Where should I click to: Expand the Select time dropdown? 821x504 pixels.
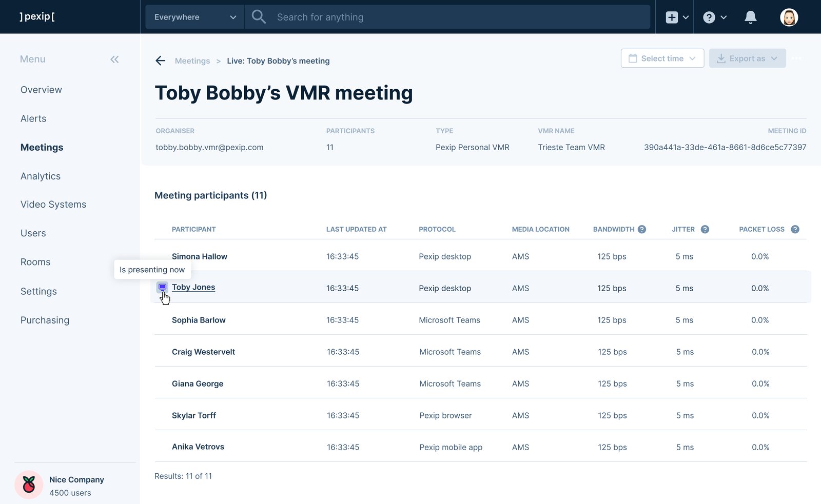pos(662,58)
